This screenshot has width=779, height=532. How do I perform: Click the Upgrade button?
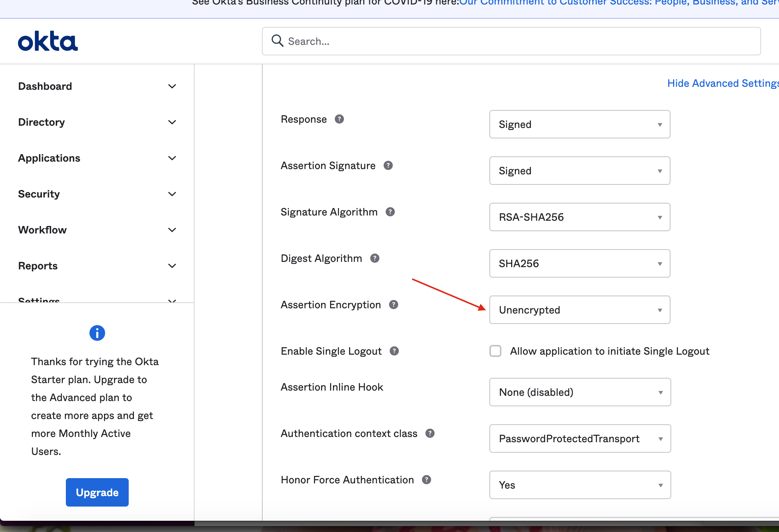coord(97,492)
